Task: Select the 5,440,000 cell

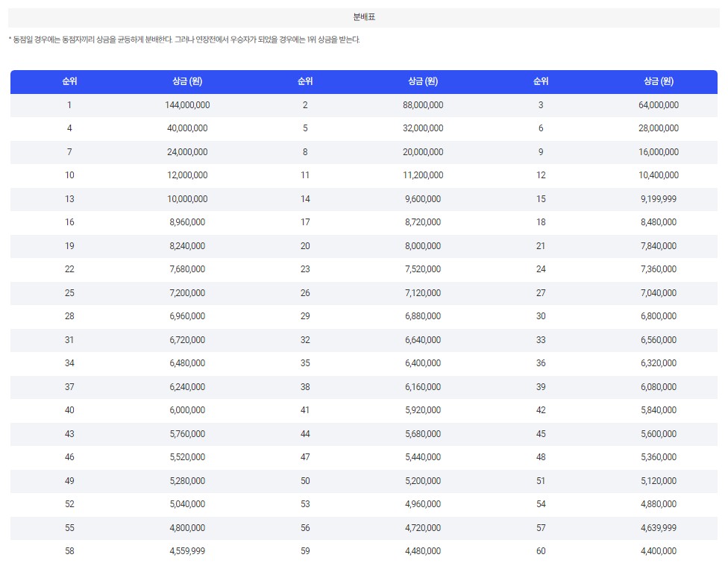Action: tap(423, 457)
